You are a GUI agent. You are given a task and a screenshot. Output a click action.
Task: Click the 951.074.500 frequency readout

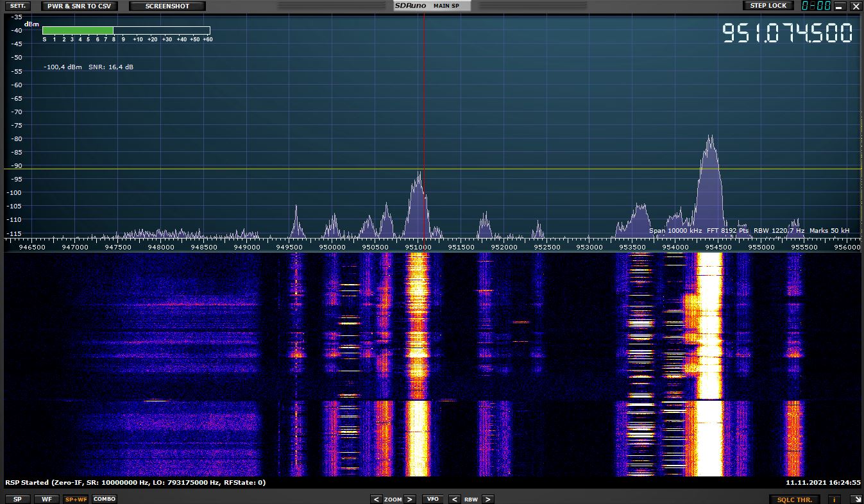click(x=787, y=33)
